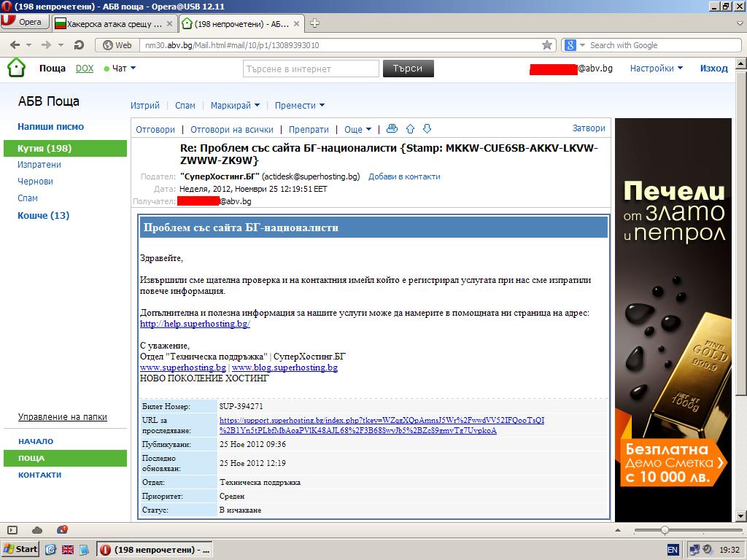Open the Чернови folder
The width and height of the screenshot is (747, 560).
(x=35, y=181)
